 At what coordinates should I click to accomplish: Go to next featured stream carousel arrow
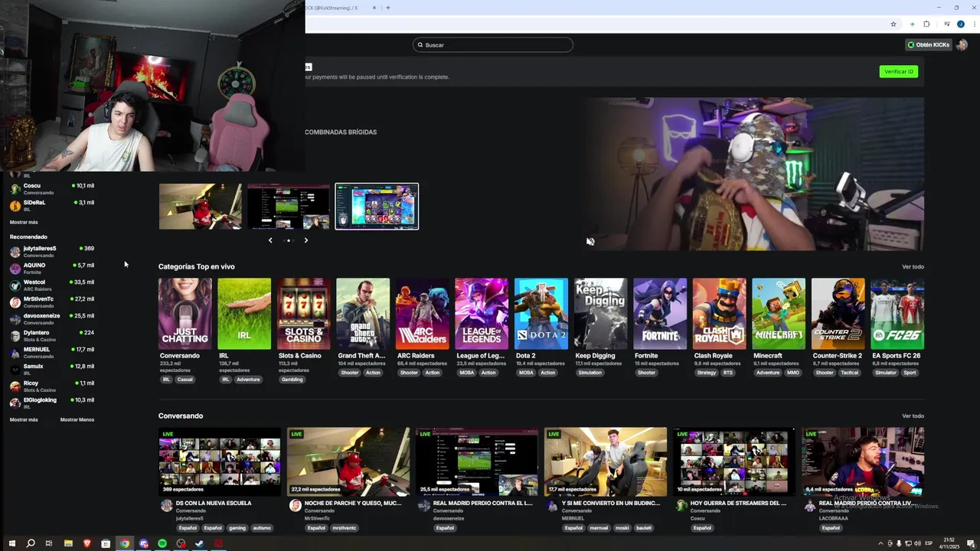(x=305, y=240)
